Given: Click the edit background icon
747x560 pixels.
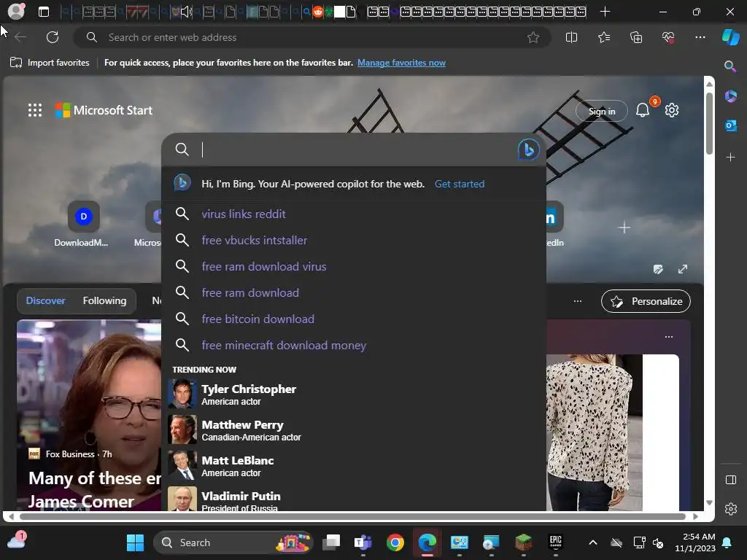Looking at the screenshot, I should tap(658, 270).
